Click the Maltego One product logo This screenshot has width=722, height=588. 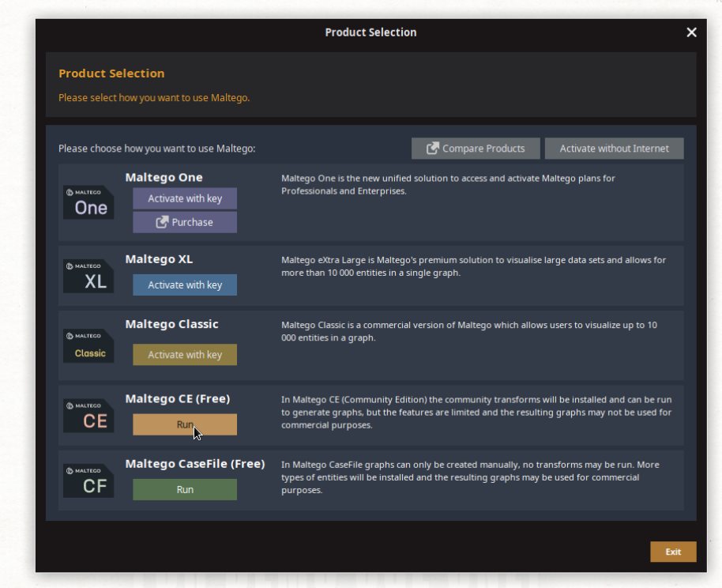(88, 203)
